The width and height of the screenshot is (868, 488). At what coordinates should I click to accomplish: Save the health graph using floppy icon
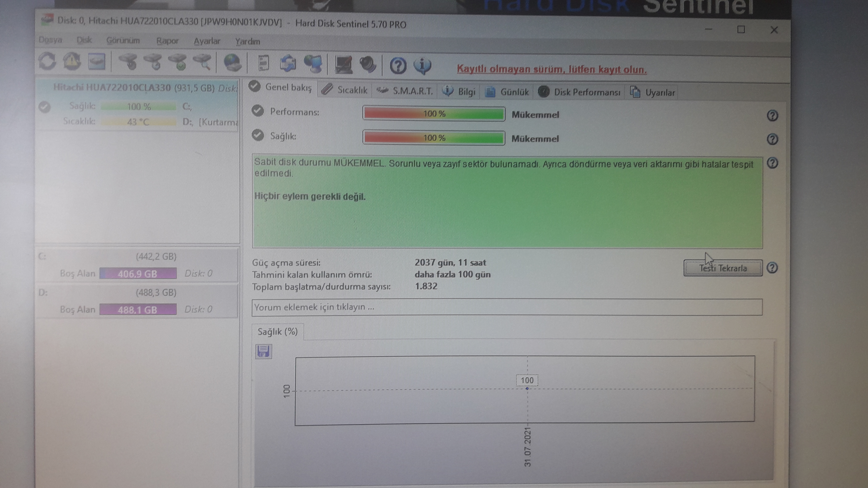pyautogui.click(x=263, y=351)
